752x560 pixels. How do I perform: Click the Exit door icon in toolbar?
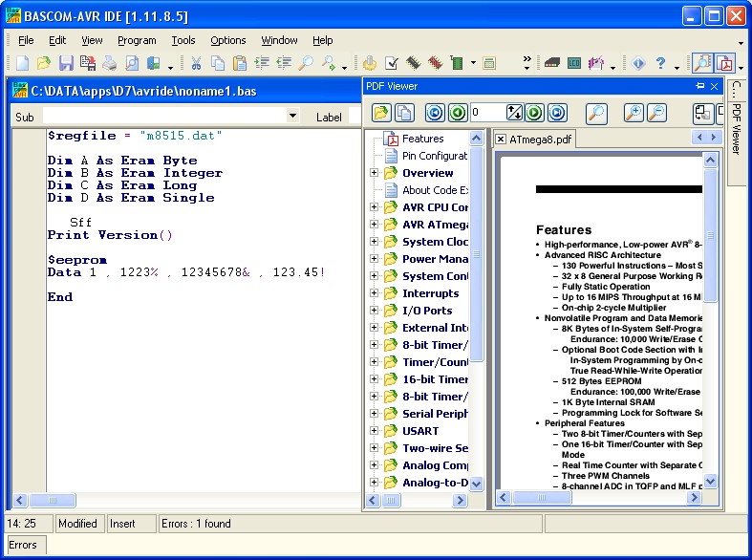[154, 63]
